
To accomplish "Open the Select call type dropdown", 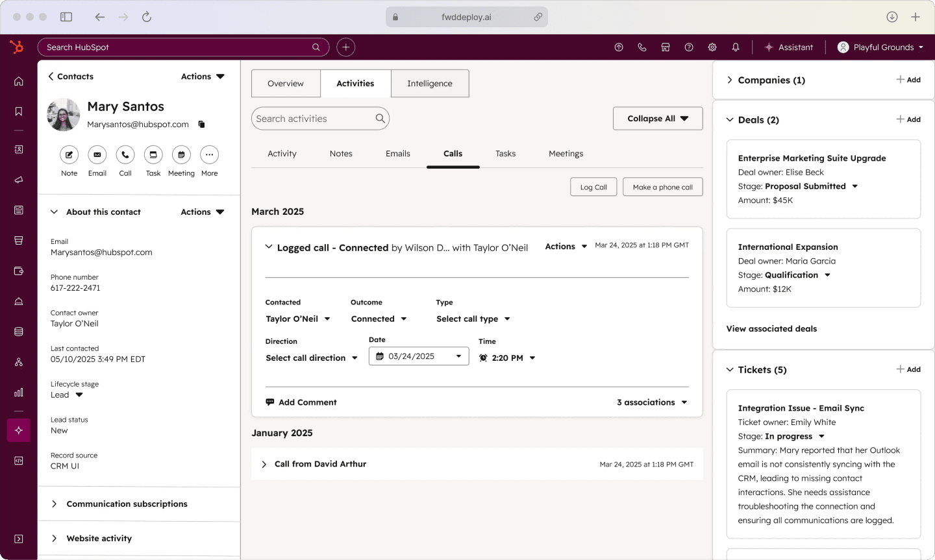I will (473, 319).
